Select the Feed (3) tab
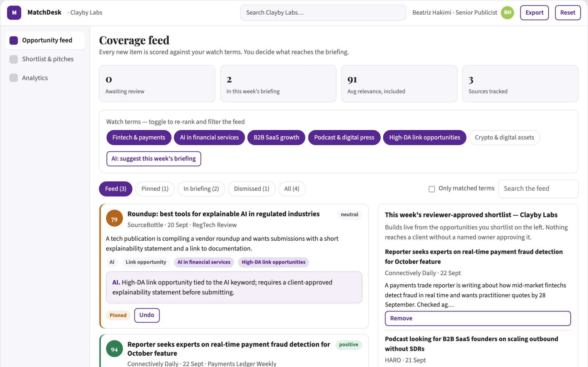The width and height of the screenshot is (588, 367). (x=116, y=189)
